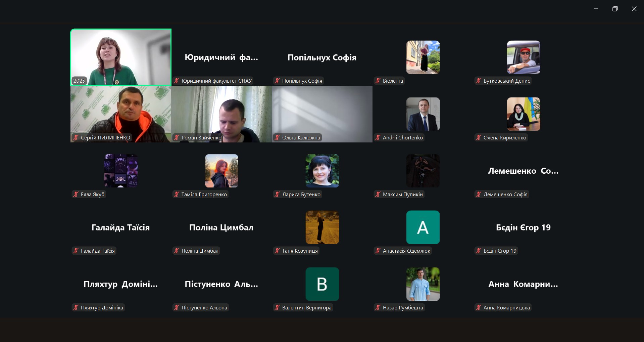
Task: Click Олена Кириленко profile picture
Action: click(523, 114)
